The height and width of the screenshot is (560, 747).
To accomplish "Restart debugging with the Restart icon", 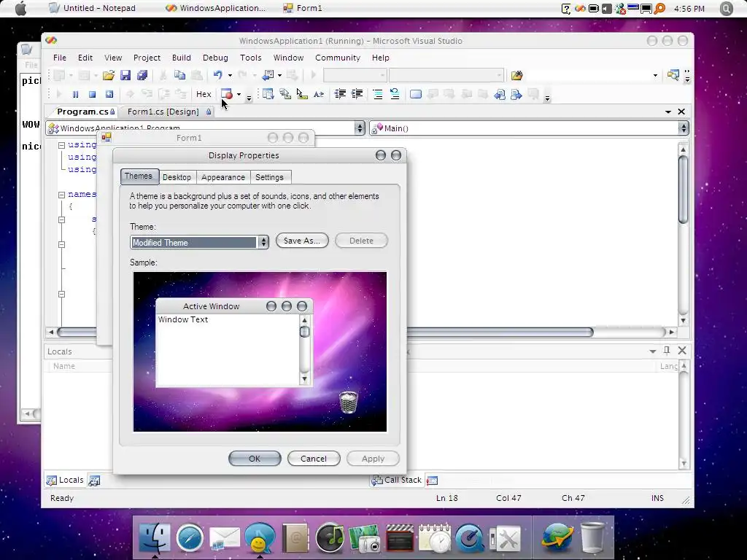I will 109,94.
